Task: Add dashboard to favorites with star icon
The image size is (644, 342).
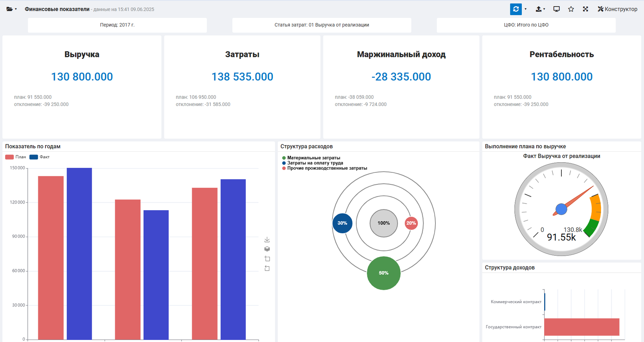Action: point(571,9)
